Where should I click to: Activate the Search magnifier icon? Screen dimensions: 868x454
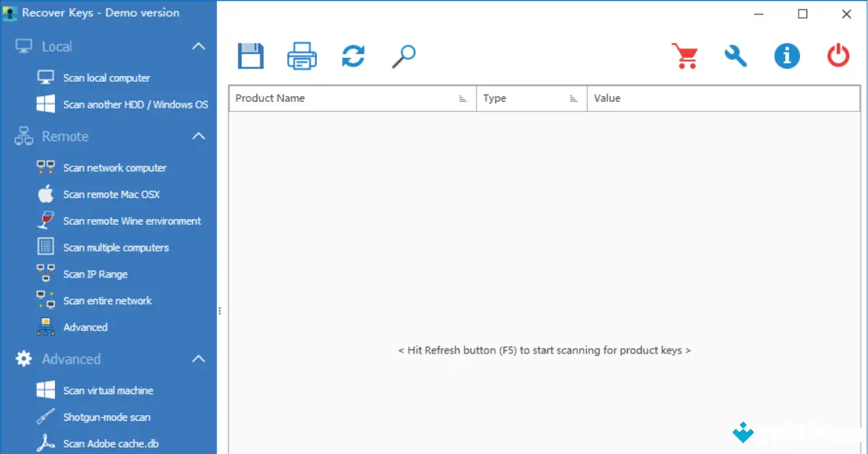click(404, 56)
